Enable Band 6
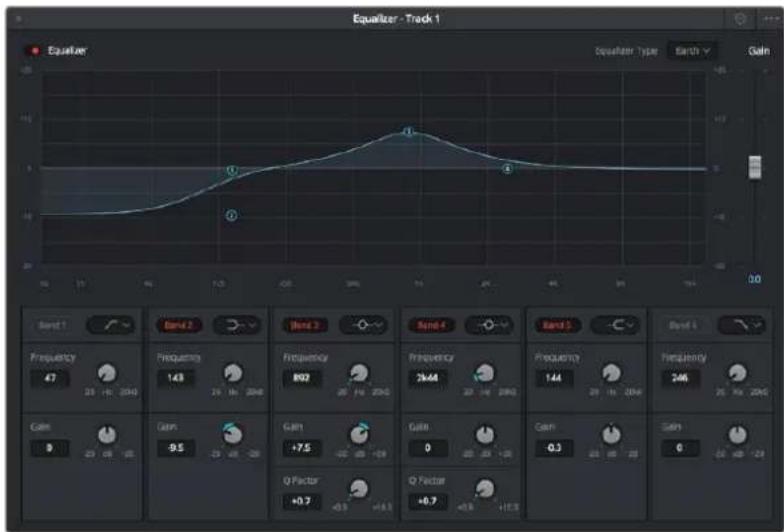The image size is (784, 532). pyautogui.click(x=683, y=326)
